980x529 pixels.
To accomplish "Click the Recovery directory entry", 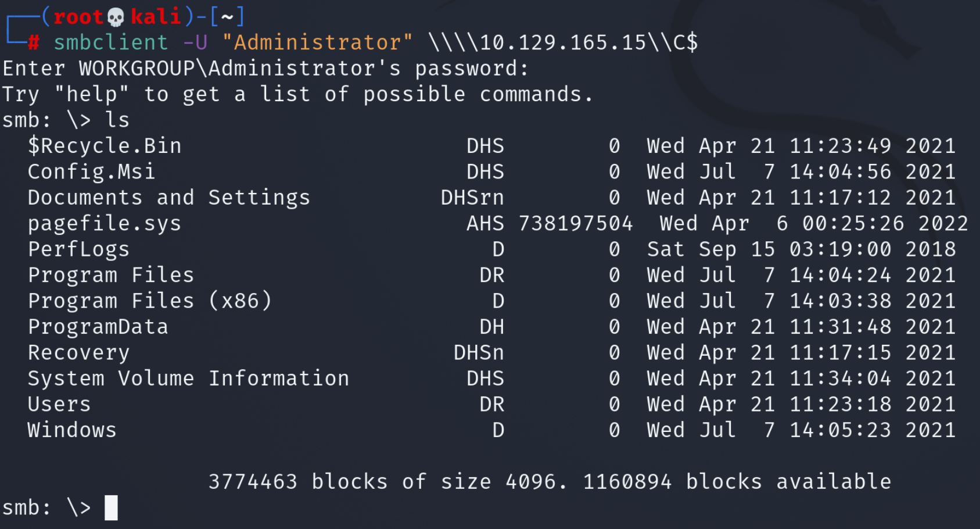I will [79, 353].
